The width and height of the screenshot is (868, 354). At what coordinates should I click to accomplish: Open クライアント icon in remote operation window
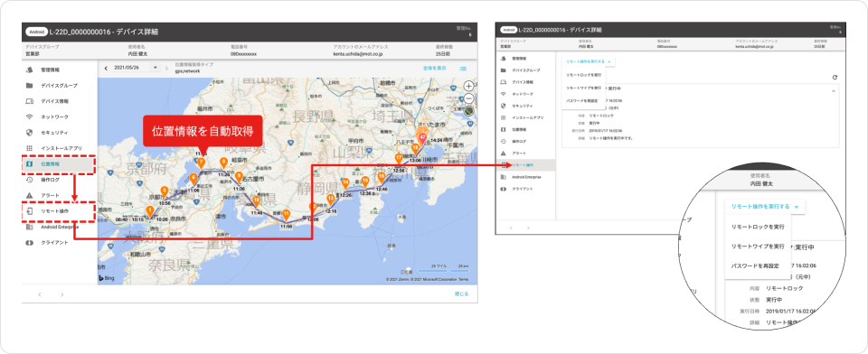pos(504,189)
